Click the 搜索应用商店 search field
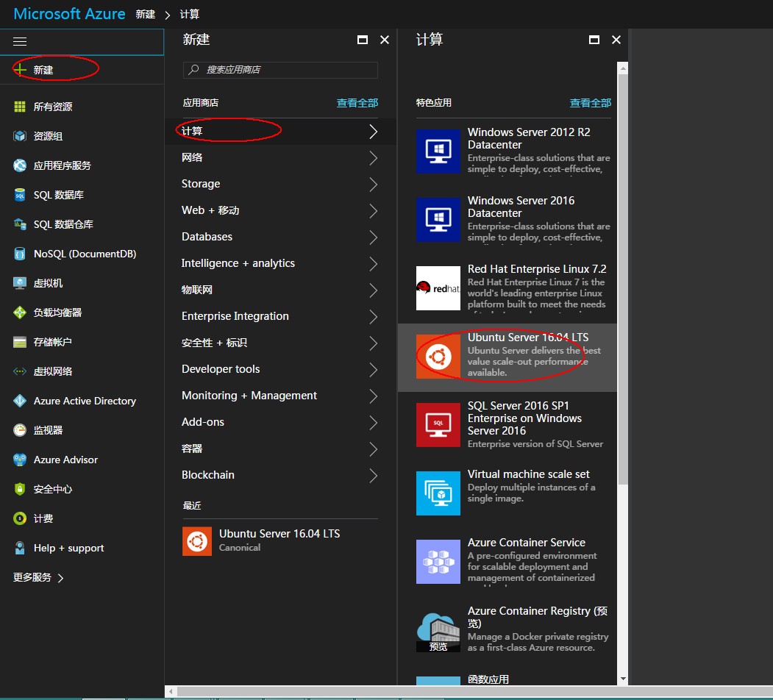 [287, 70]
